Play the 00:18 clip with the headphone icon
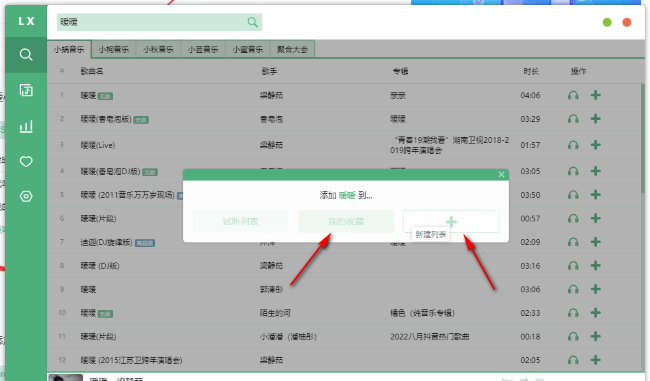The image size is (650, 381). click(x=573, y=336)
